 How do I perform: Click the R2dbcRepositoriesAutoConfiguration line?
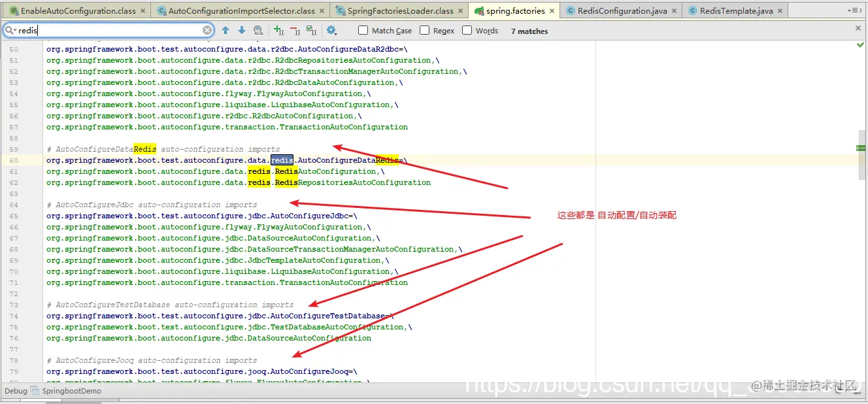pos(243,60)
